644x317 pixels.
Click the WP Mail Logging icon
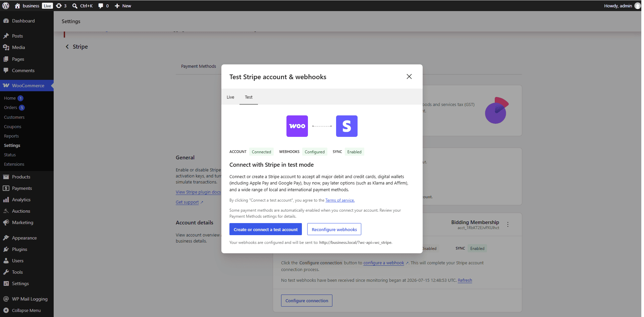pos(6,299)
